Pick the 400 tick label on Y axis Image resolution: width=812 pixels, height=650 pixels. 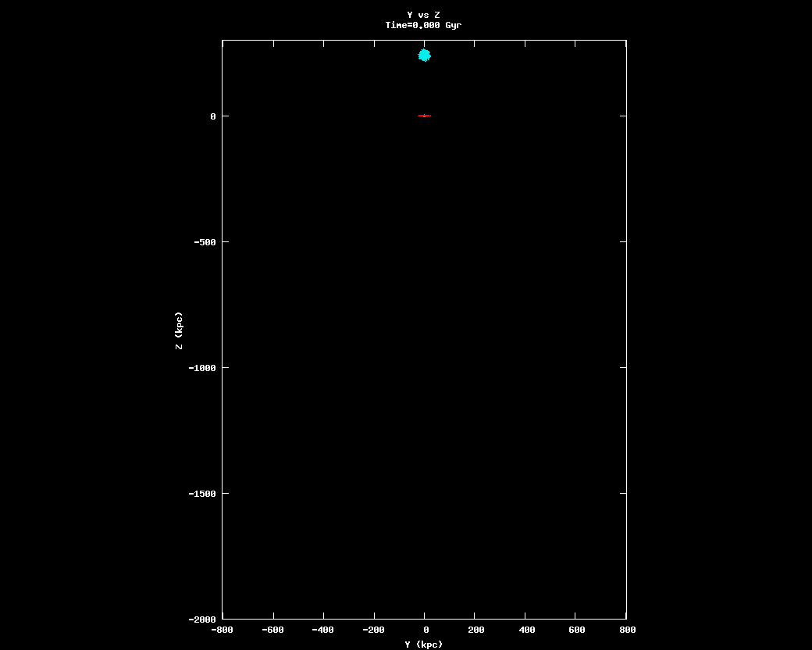tap(525, 630)
